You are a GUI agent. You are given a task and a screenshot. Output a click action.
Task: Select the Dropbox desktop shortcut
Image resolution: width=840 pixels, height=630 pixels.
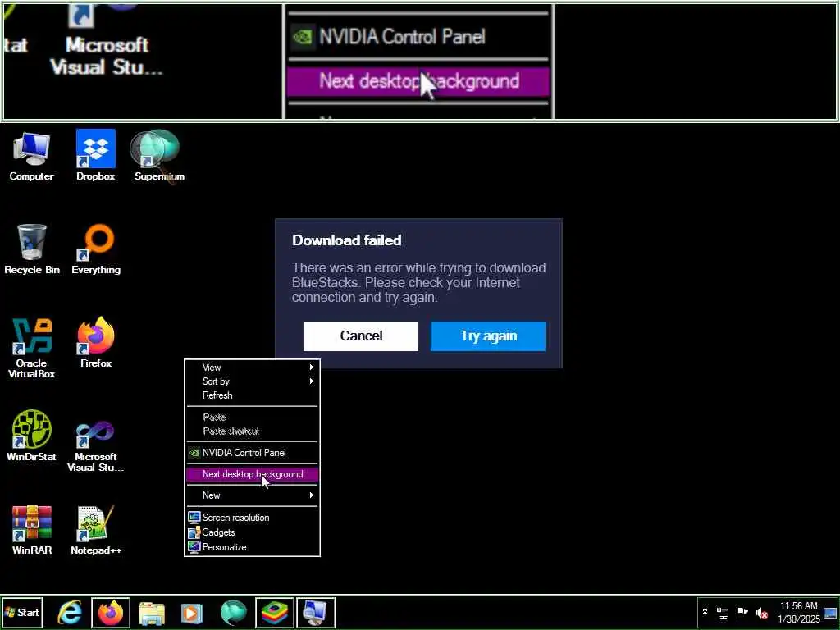click(x=95, y=155)
